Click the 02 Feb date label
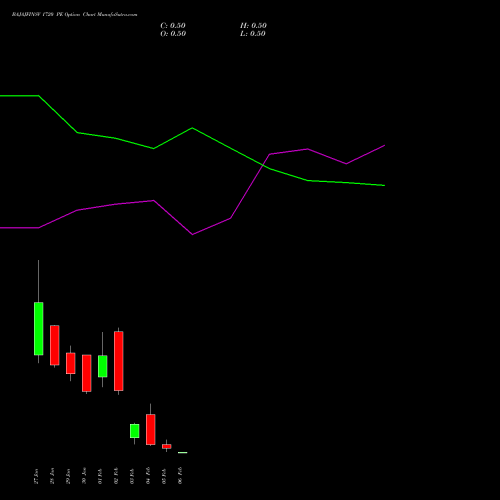Screen dimensions: 500x500 click(116, 476)
